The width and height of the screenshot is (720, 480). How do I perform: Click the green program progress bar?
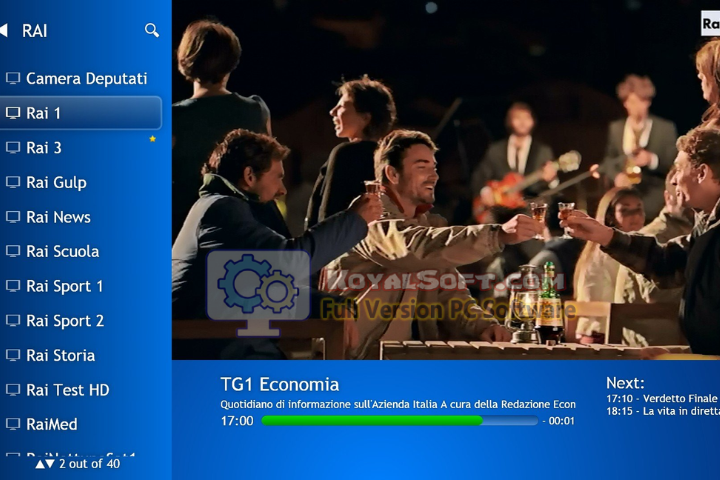click(x=399, y=420)
